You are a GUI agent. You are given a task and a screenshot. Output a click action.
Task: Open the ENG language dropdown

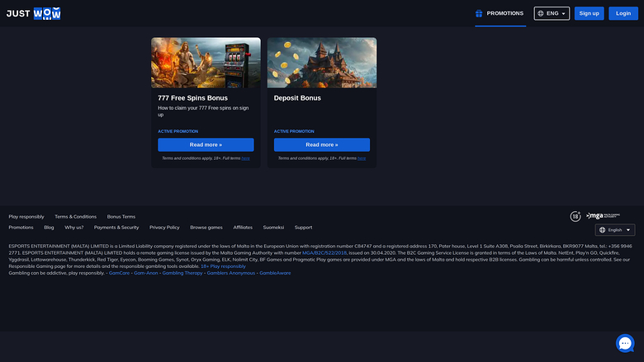(552, 13)
